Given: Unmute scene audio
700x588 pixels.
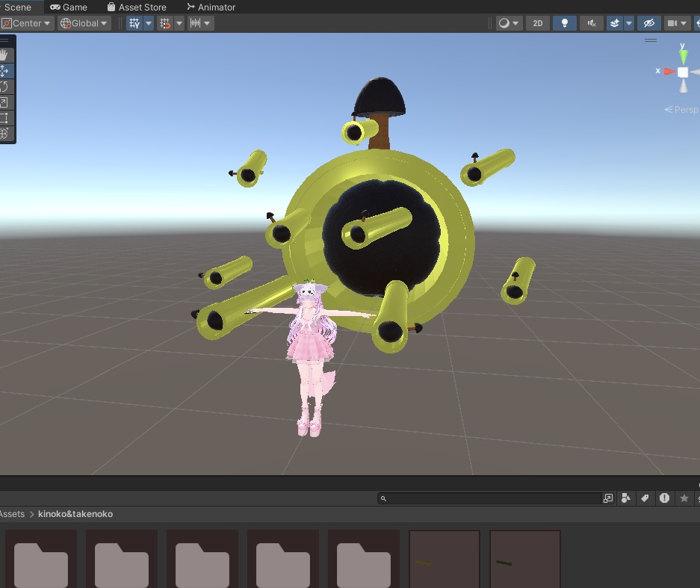Looking at the screenshot, I should coord(591,23).
